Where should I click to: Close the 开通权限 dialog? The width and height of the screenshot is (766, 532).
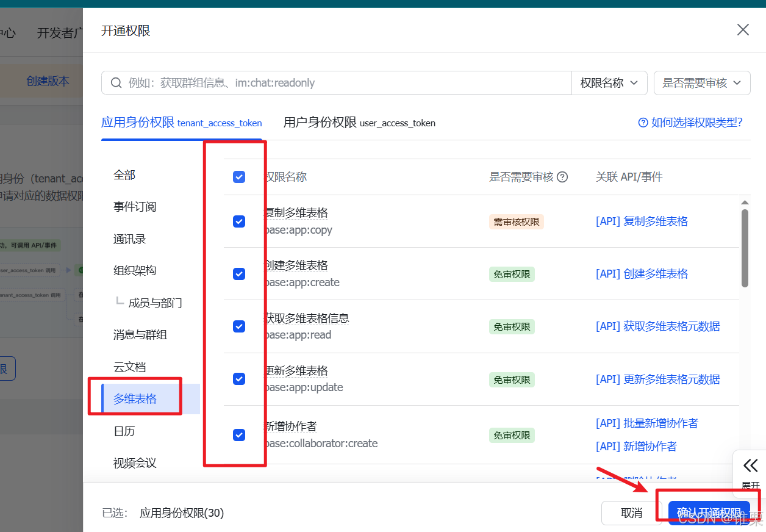743,30
